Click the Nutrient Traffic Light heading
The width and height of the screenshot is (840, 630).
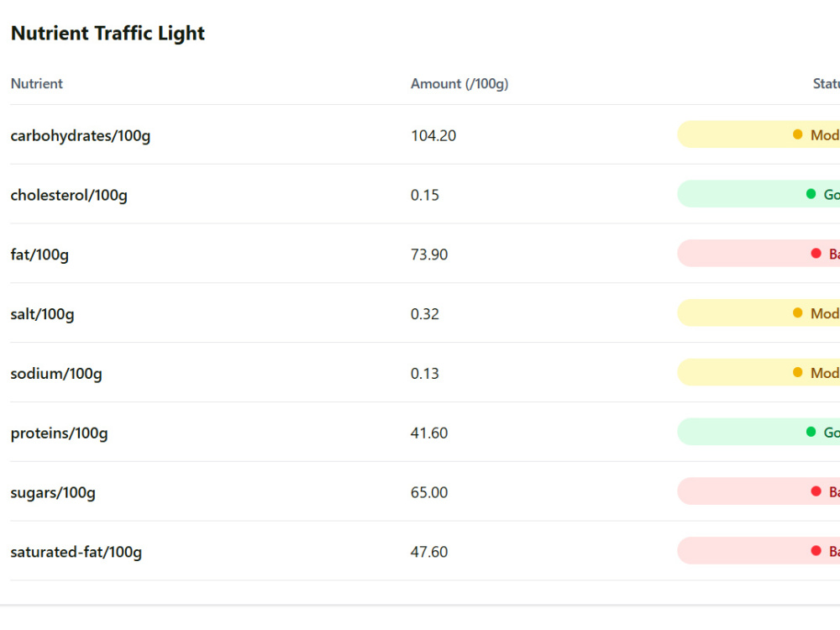(108, 34)
